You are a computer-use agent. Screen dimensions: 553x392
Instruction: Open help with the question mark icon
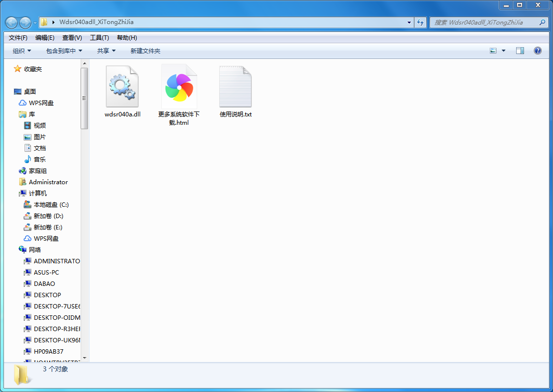point(537,51)
